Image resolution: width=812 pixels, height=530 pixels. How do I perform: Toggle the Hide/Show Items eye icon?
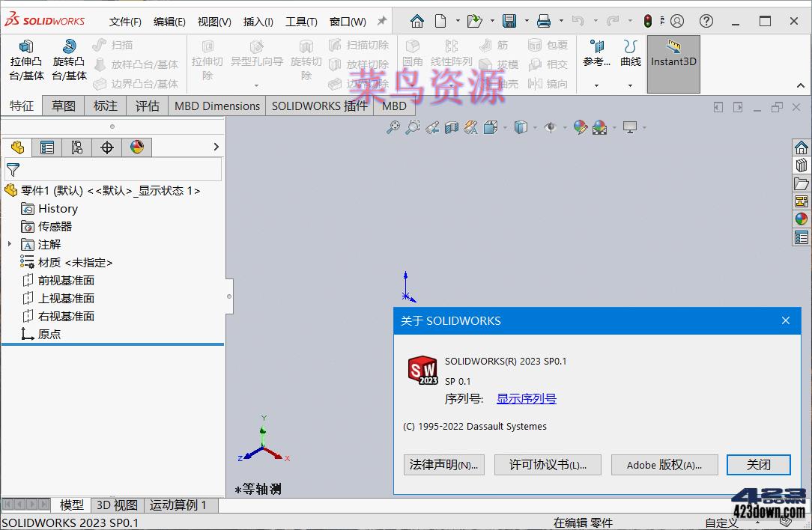click(552, 127)
